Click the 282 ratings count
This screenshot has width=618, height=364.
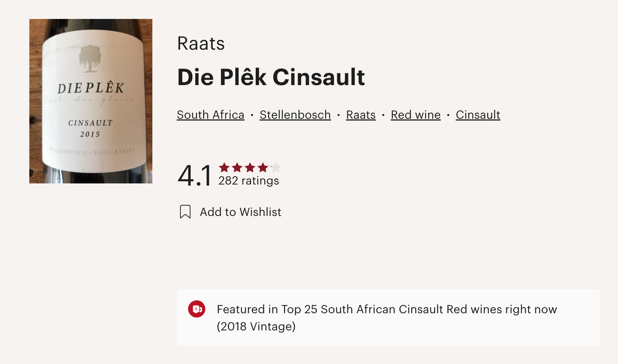pos(248,181)
